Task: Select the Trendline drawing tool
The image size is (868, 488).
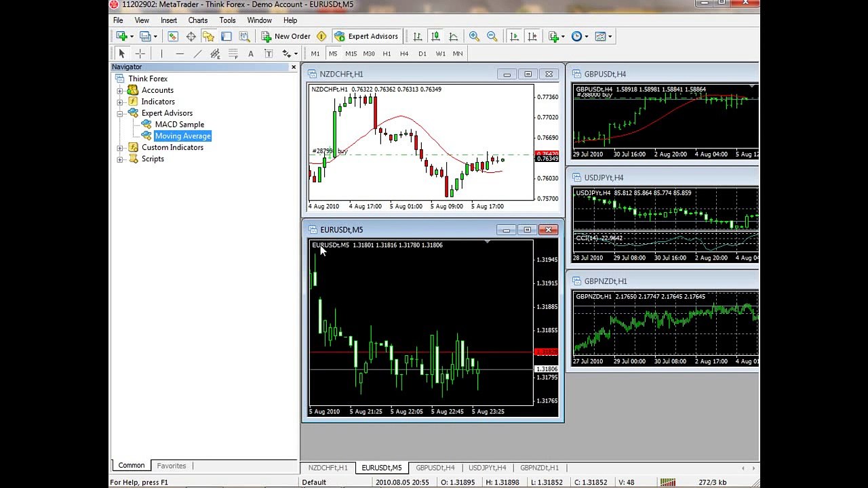Action: click(x=197, y=54)
